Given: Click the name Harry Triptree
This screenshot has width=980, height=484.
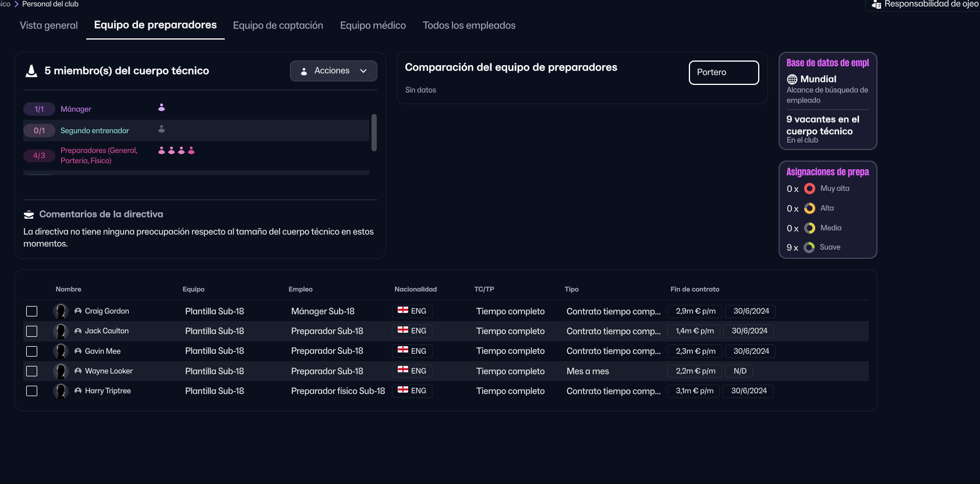Looking at the screenshot, I should tap(108, 391).
